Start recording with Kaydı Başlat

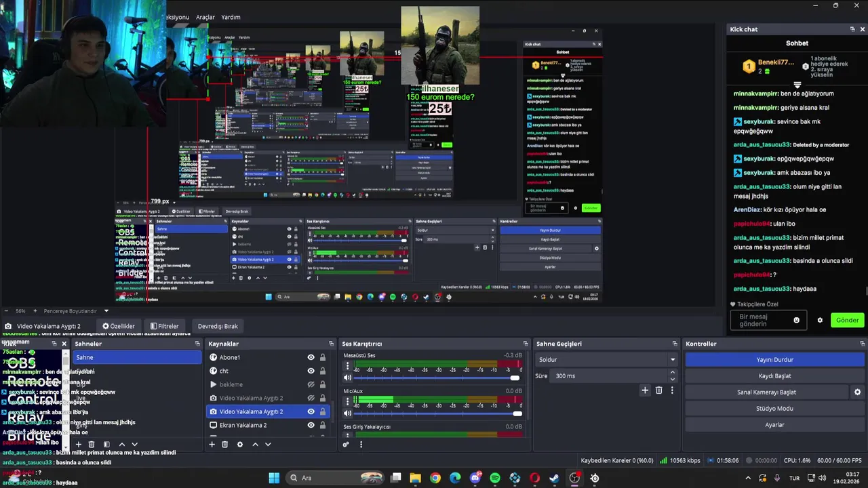[774, 376]
